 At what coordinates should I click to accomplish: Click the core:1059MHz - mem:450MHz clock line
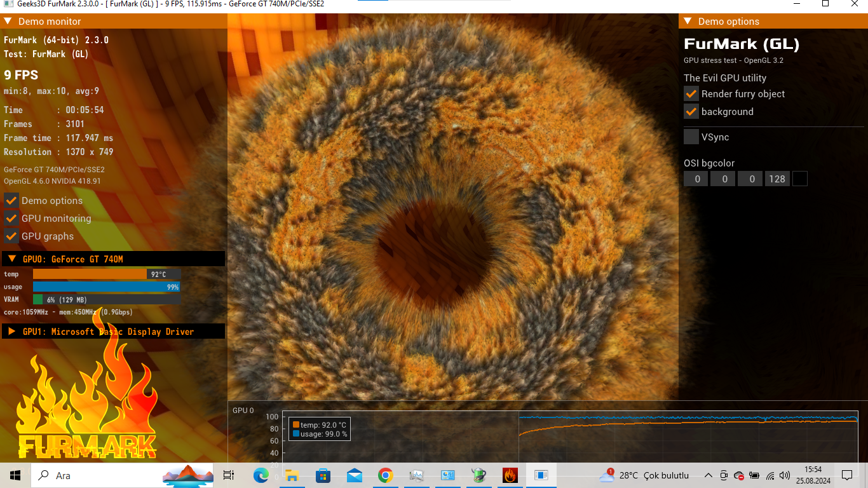[x=68, y=312]
